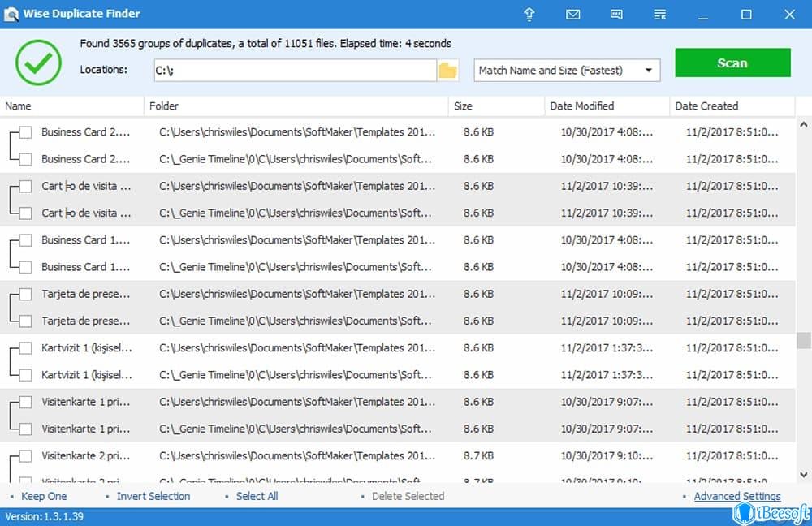Sort by the Date Created column header

732,106
